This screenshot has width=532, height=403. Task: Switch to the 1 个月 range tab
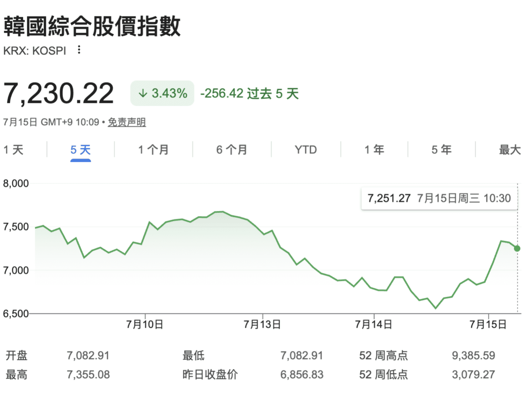(x=153, y=150)
